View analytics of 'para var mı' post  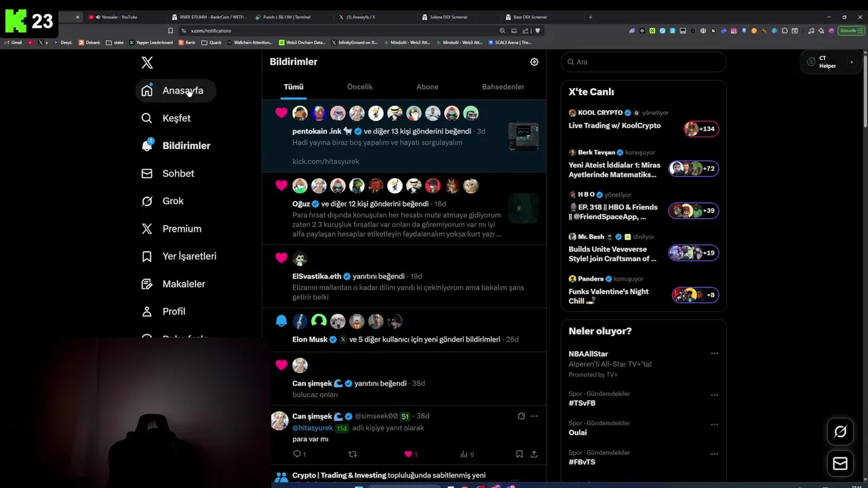467,454
